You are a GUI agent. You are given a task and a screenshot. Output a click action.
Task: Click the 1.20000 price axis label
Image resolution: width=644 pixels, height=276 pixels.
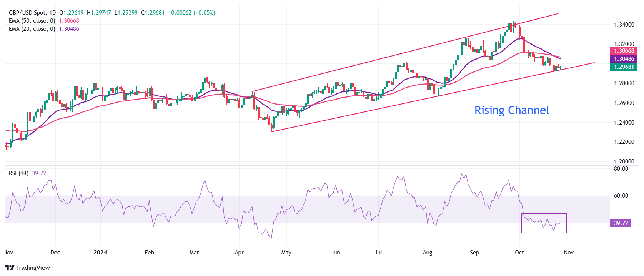pyautogui.click(x=624, y=161)
